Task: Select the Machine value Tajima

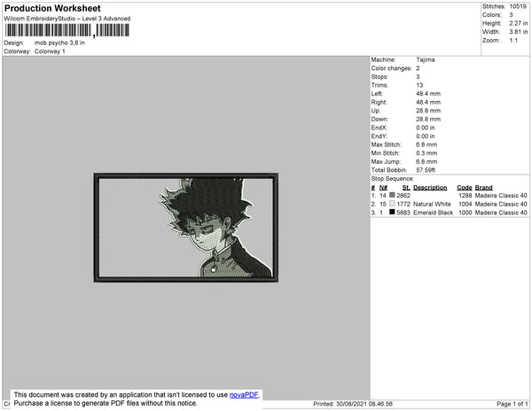Action: (x=426, y=59)
